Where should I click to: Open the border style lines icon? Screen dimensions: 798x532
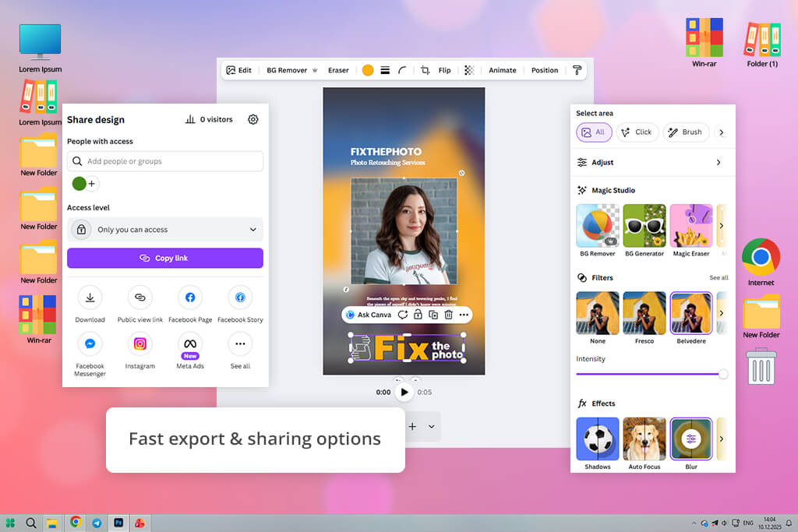point(385,70)
